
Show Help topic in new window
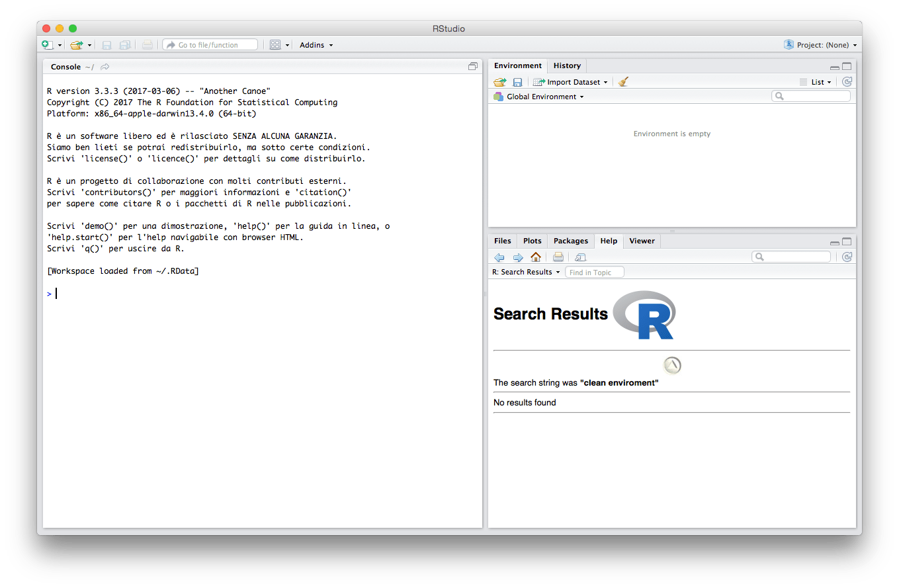[580, 257]
